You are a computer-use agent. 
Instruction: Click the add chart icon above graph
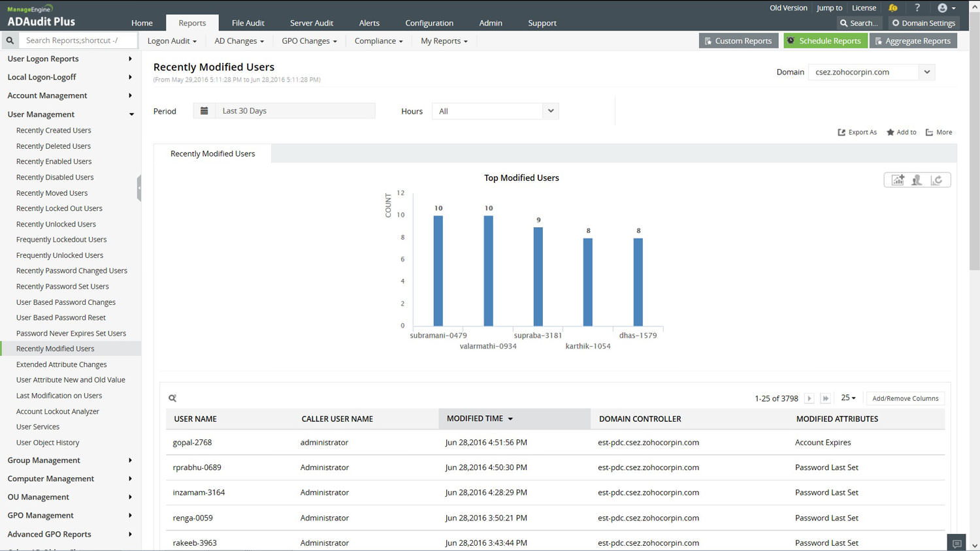coord(898,180)
